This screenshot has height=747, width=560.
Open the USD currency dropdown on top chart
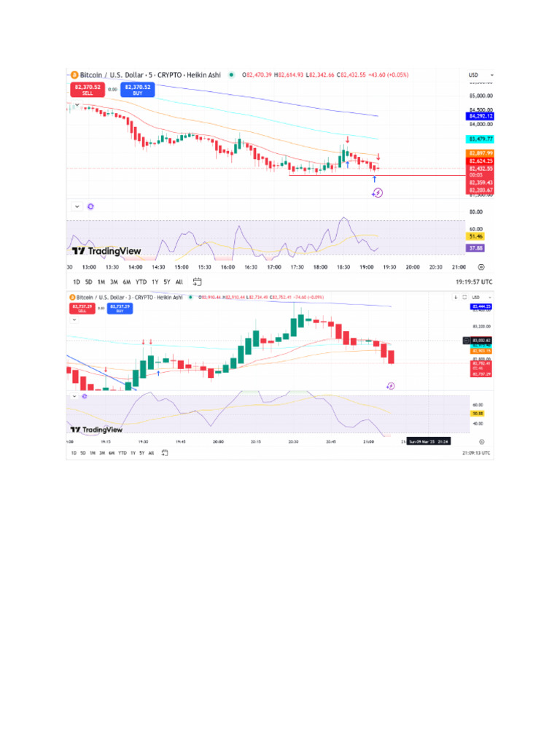(481, 75)
